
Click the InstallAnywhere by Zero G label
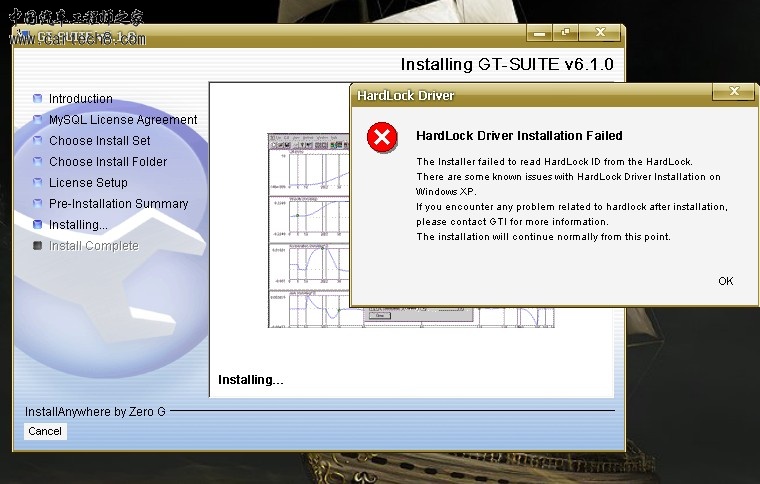click(x=95, y=411)
